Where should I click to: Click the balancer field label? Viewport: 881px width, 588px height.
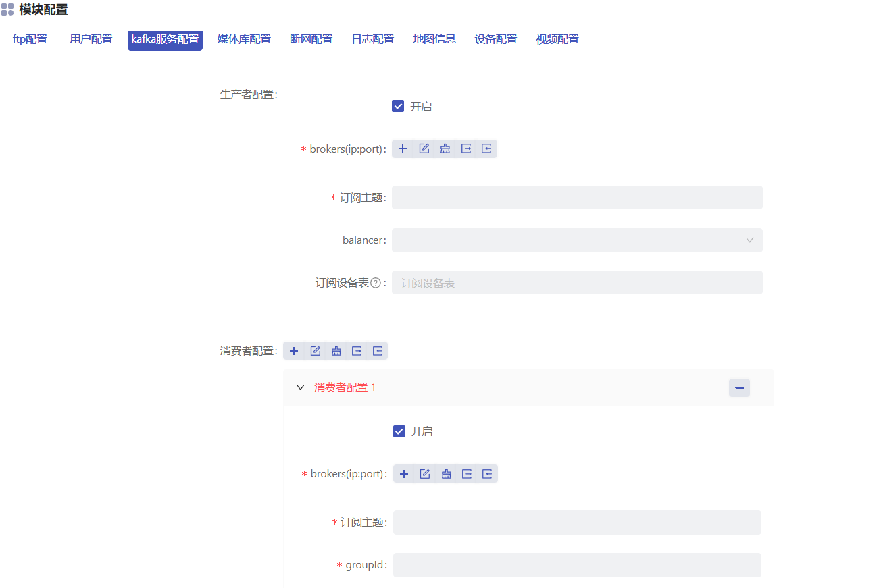click(x=364, y=240)
